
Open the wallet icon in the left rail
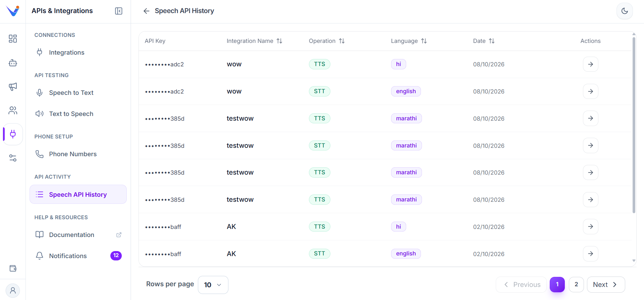pos(13,268)
